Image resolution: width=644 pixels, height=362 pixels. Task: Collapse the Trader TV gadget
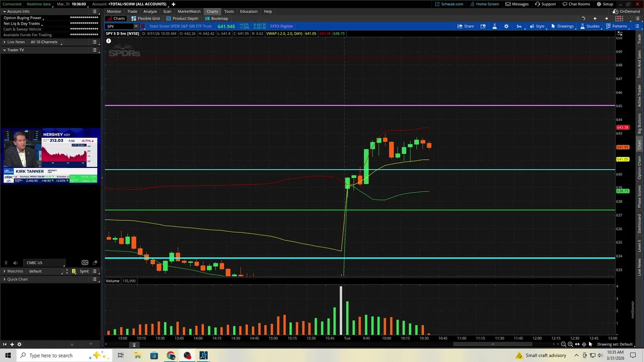click(x=5, y=50)
